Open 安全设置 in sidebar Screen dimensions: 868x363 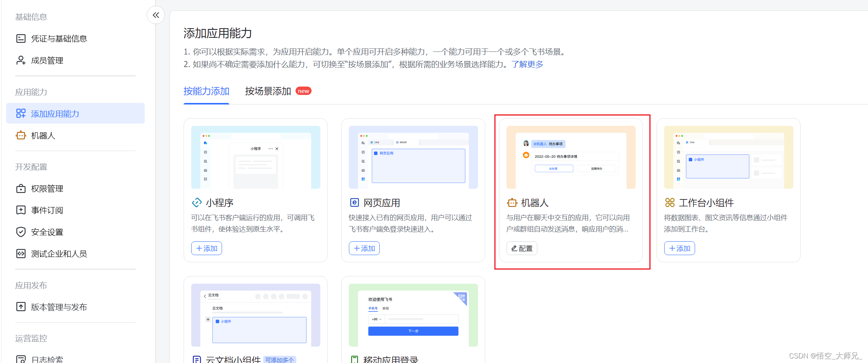pos(75,232)
